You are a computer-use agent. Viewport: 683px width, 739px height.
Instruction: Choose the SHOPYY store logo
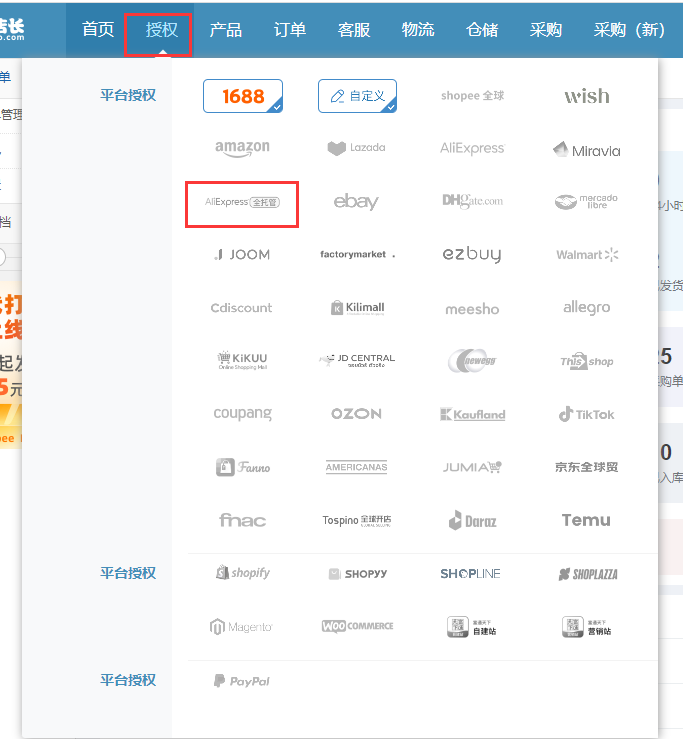pyautogui.click(x=357, y=574)
